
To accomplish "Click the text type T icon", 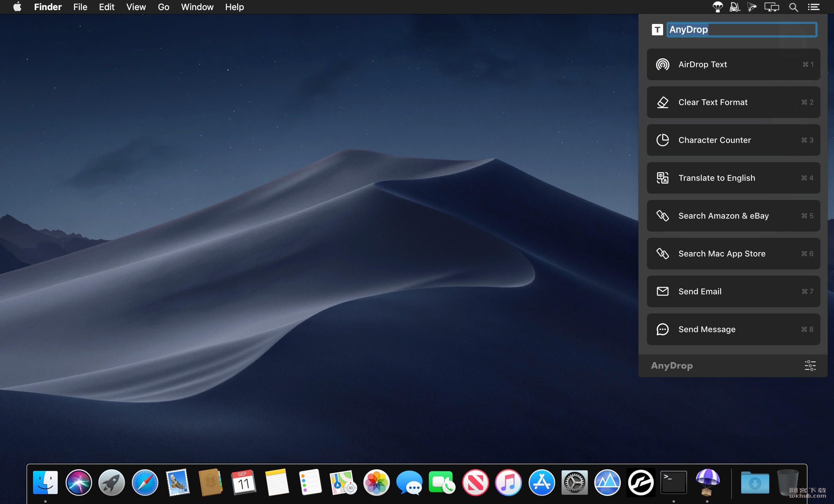I will [657, 30].
